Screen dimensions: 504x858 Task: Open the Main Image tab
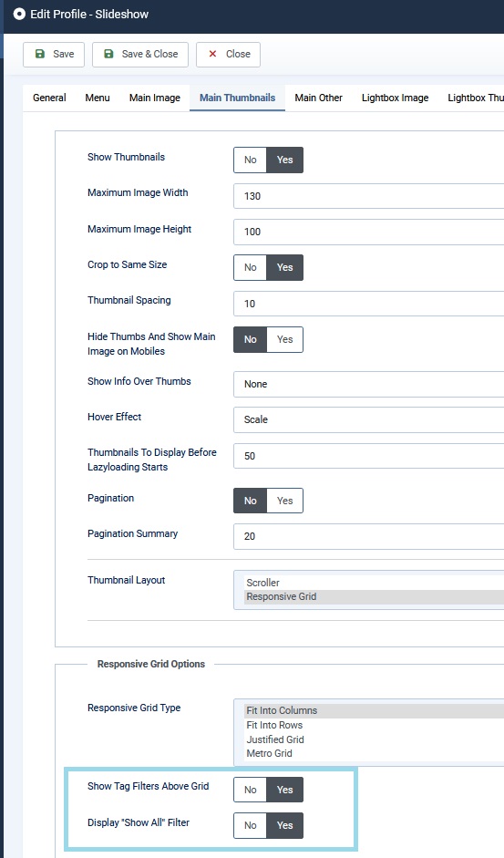click(154, 98)
